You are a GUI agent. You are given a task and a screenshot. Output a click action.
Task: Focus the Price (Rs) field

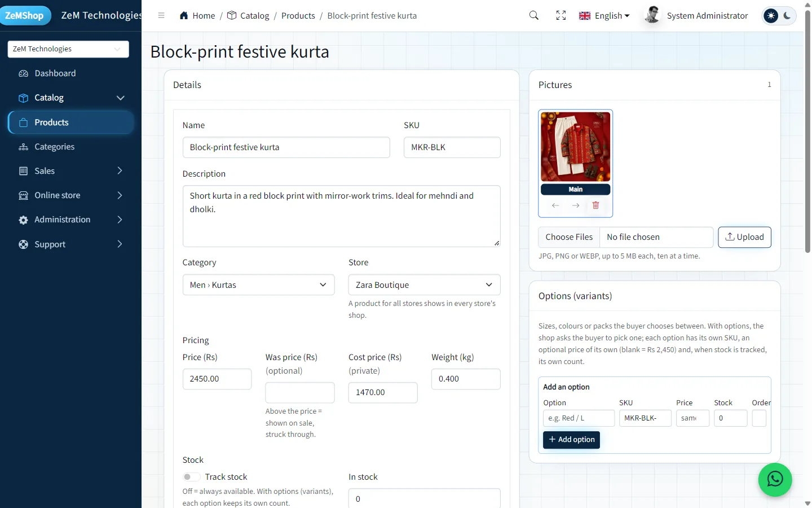pos(217,379)
